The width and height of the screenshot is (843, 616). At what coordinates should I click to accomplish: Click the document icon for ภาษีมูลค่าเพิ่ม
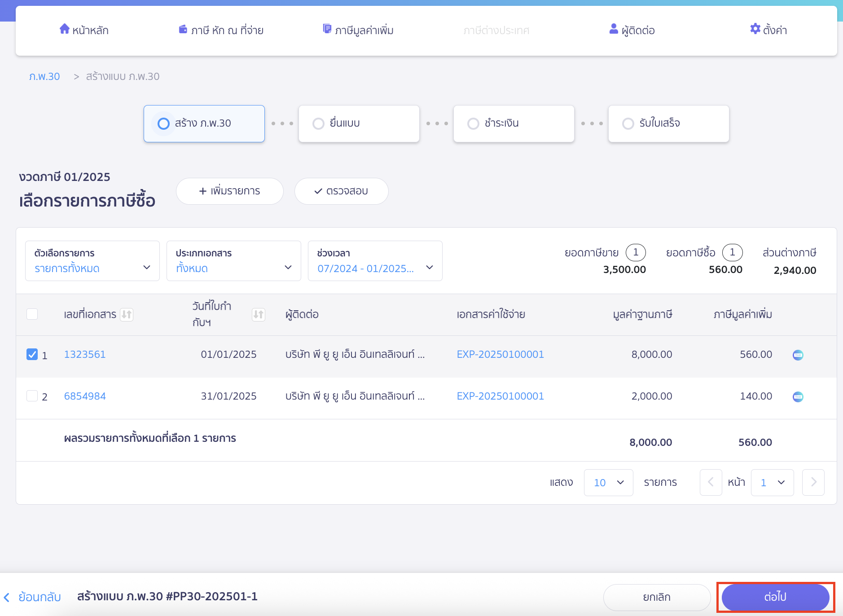coord(327,29)
